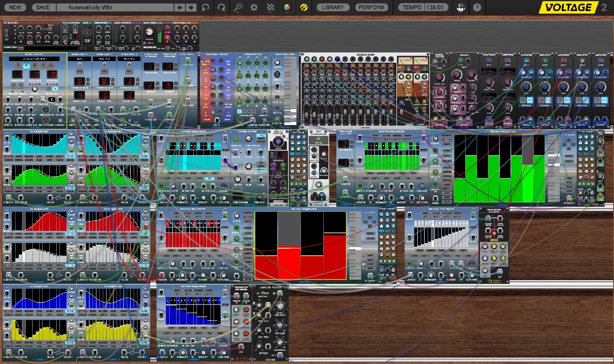Select UP for Chord Player strum spread
614x364 pixels.
tap(261, 135)
